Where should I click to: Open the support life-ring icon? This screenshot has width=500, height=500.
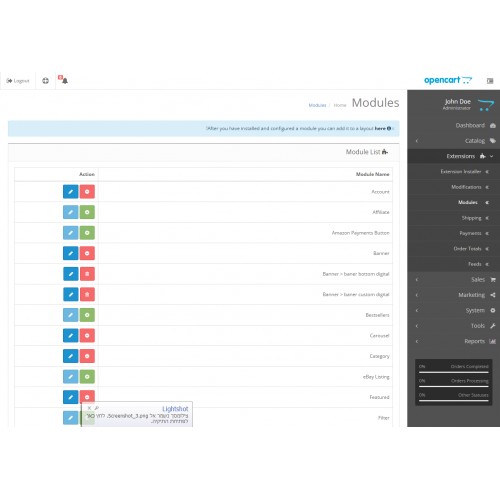tap(46, 81)
